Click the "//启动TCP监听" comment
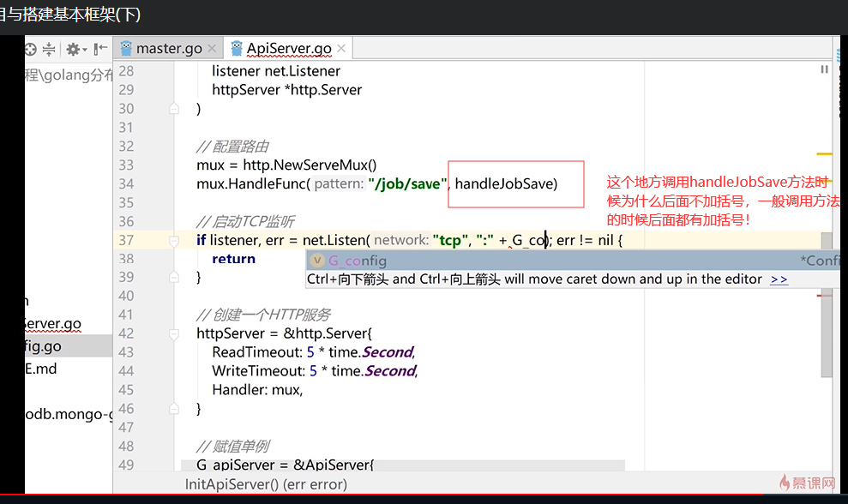The width and height of the screenshot is (848, 504). click(x=245, y=221)
